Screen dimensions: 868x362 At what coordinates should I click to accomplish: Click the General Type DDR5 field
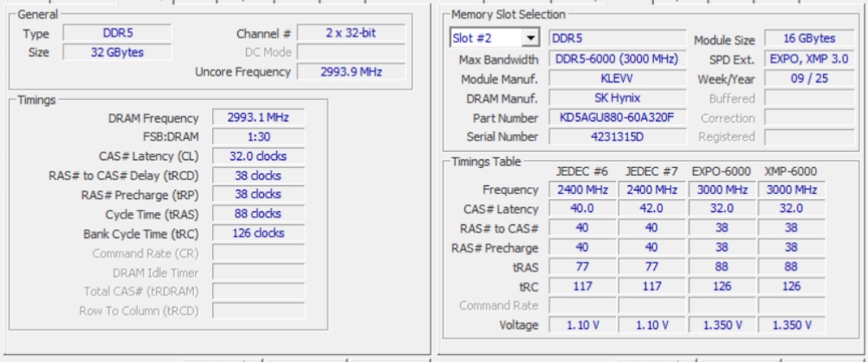point(116,34)
